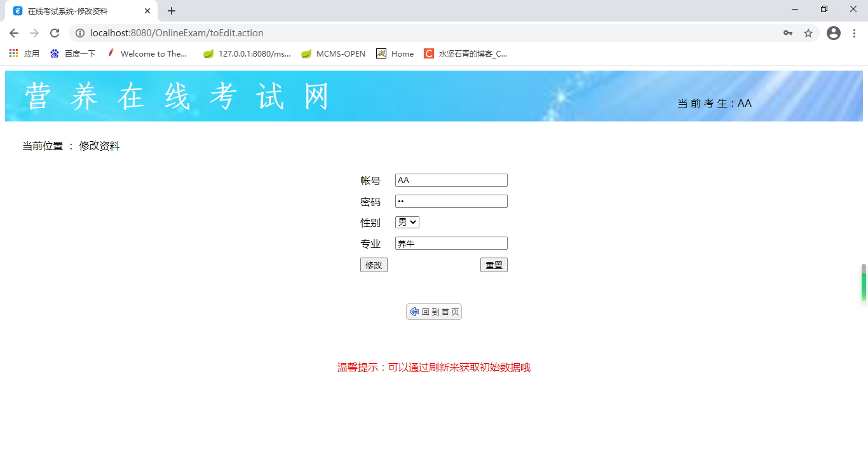Click the 帐号 account input field
Image resolution: width=868 pixels, height=463 pixels.
451,180
